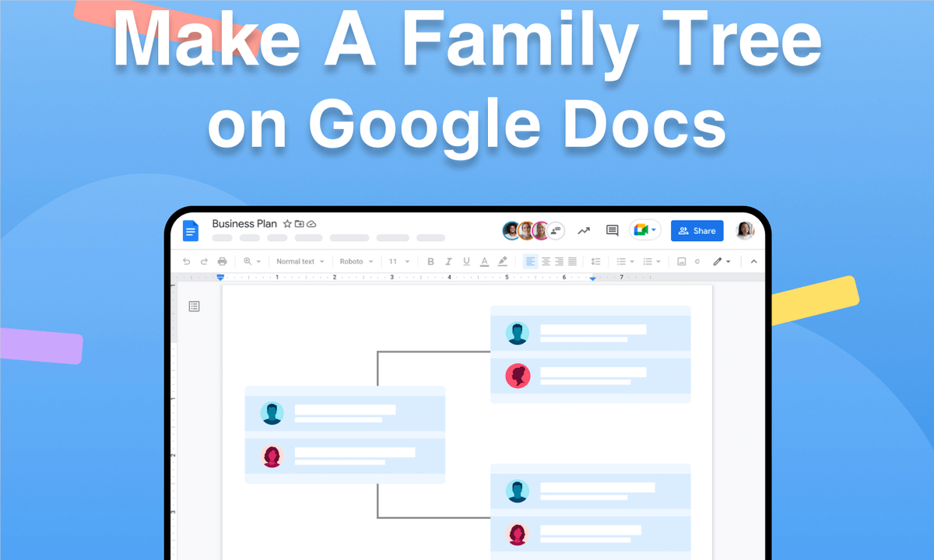Viewport: 934px width, 560px height.
Task: Open the text color picker
Action: click(x=484, y=261)
